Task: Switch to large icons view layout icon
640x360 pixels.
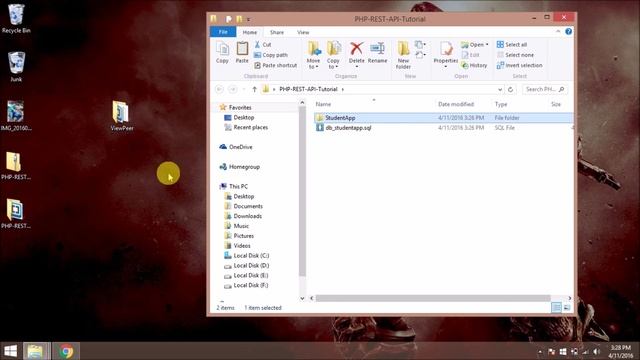Action: point(567,308)
